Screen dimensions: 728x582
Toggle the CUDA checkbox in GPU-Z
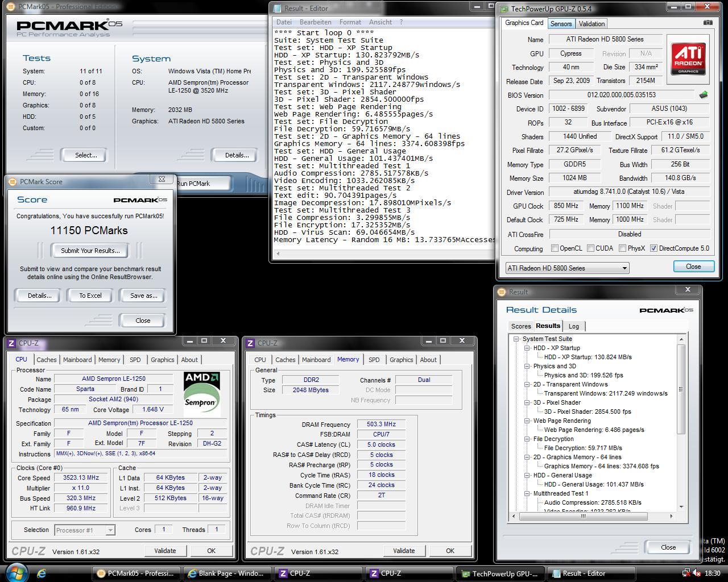pyautogui.click(x=590, y=248)
